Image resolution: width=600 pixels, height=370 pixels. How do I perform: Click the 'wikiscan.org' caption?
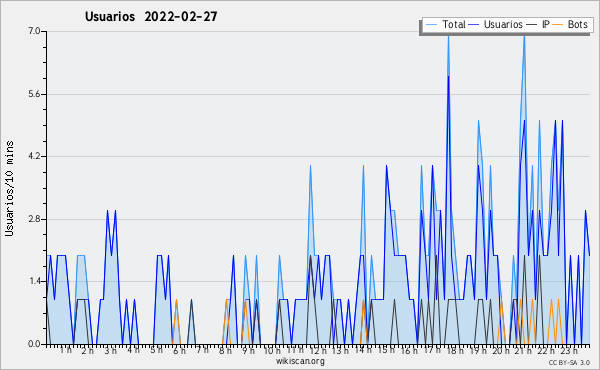[x=300, y=361]
